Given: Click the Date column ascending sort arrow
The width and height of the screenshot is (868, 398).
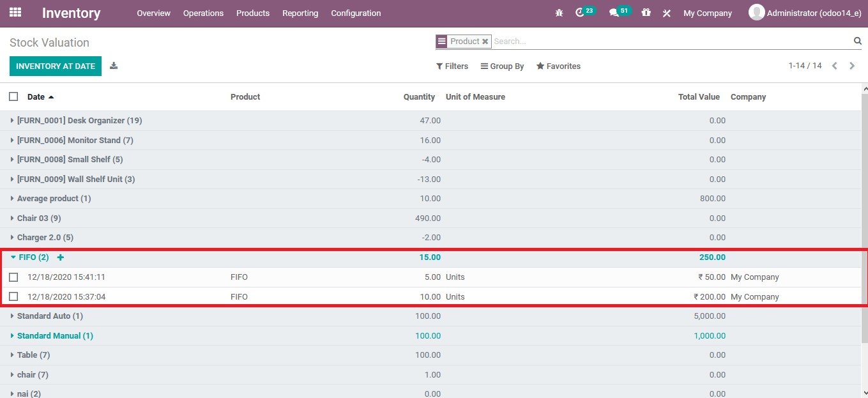Looking at the screenshot, I should tap(51, 97).
